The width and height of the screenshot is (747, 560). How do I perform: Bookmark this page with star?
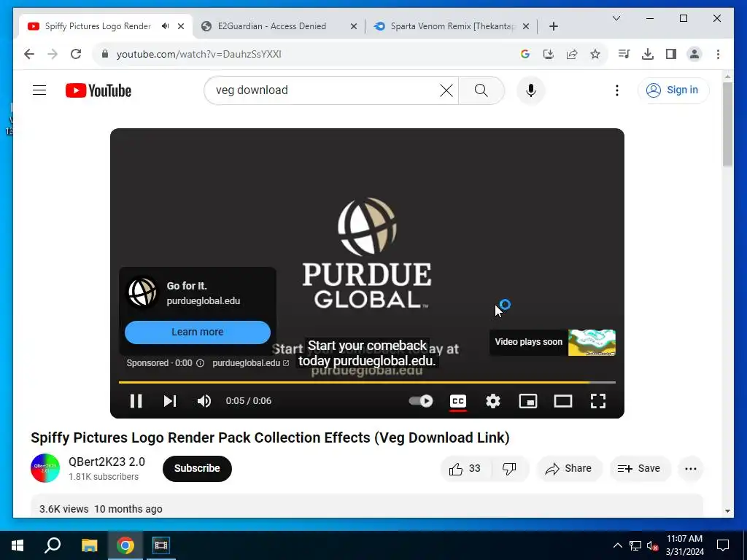click(595, 54)
